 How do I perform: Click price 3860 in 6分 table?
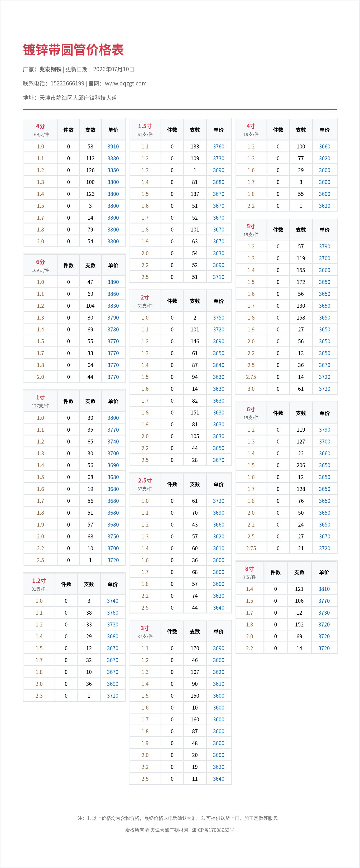click(x=113, y=294)
